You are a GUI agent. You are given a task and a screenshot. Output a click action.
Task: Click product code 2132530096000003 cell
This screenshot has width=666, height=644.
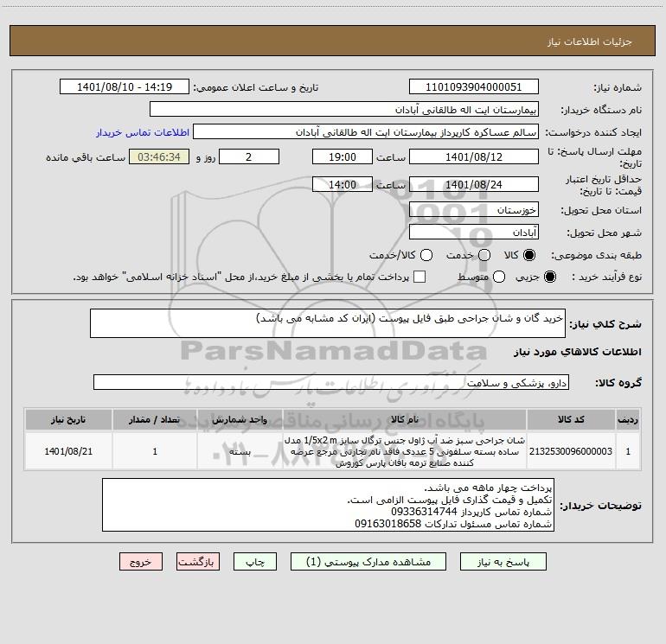[571, 451]
